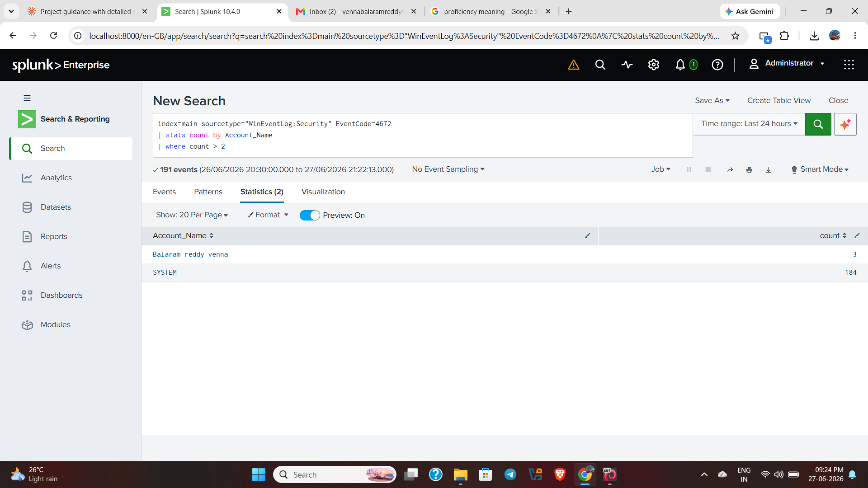Click into the SPL search query box
The height and width of the screenshot is (488, 868).
[423, 135]
